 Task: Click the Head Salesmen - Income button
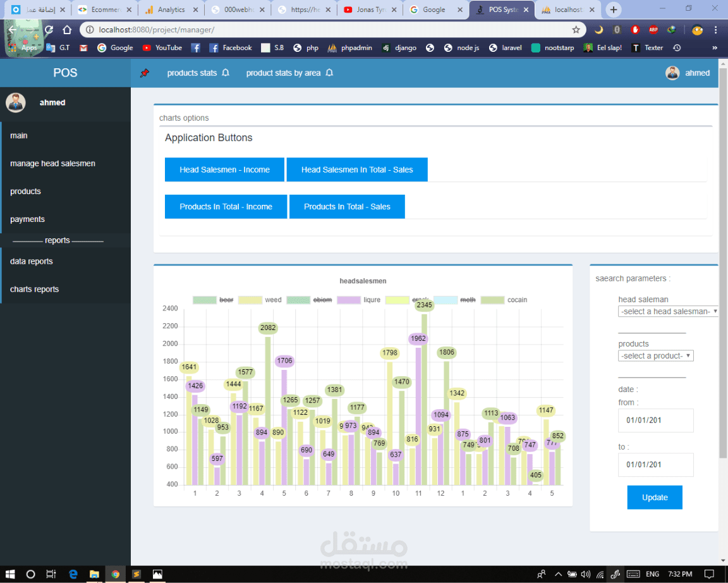click(x=224, y=169)
